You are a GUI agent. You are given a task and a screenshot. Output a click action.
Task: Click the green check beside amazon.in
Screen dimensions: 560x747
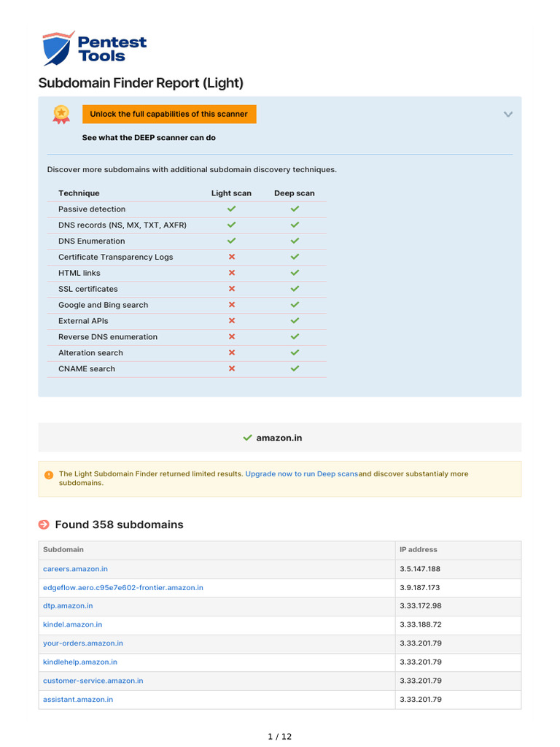point(248,438)
